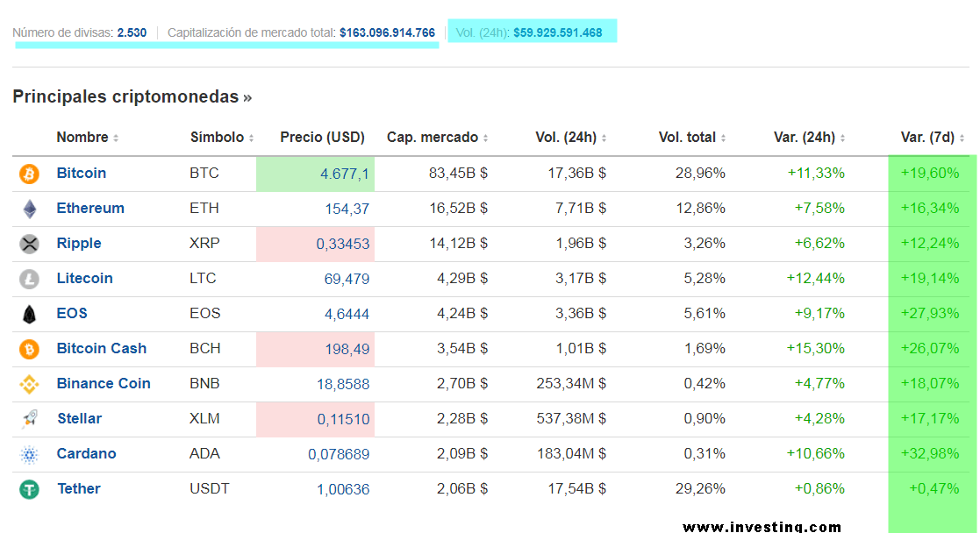Sort by Var. (24h) column header
The height and width of the screenshot is (533, 980).
[x=805, y=138]
